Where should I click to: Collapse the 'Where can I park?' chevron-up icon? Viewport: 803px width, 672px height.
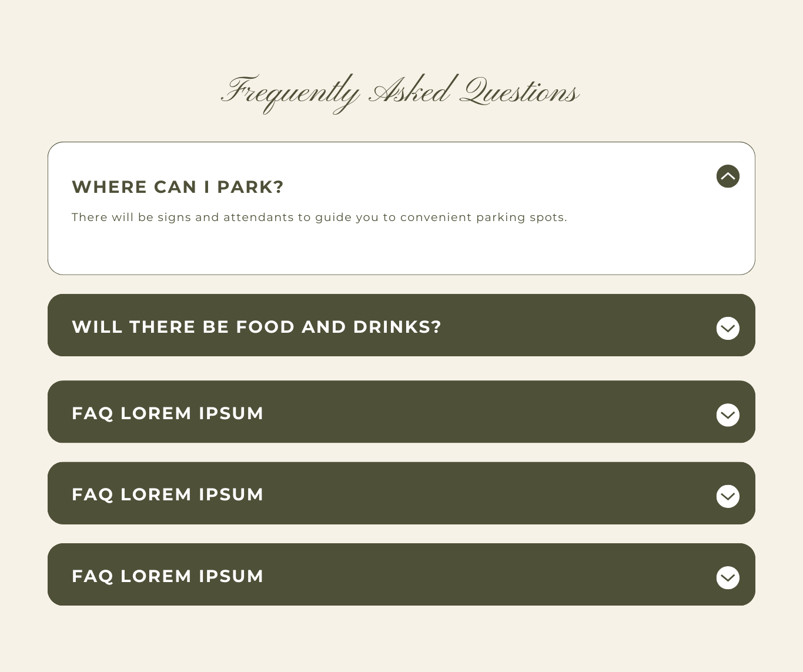[x=728, y=176]
